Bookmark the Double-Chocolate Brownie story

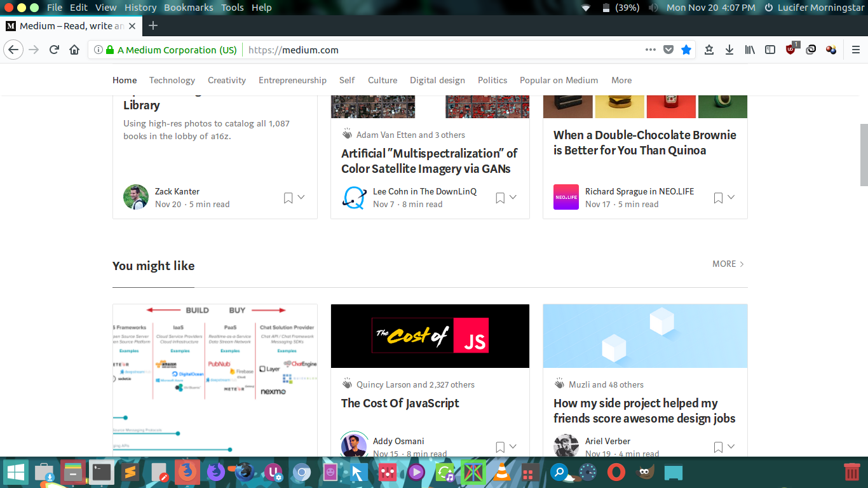point(718,198)
